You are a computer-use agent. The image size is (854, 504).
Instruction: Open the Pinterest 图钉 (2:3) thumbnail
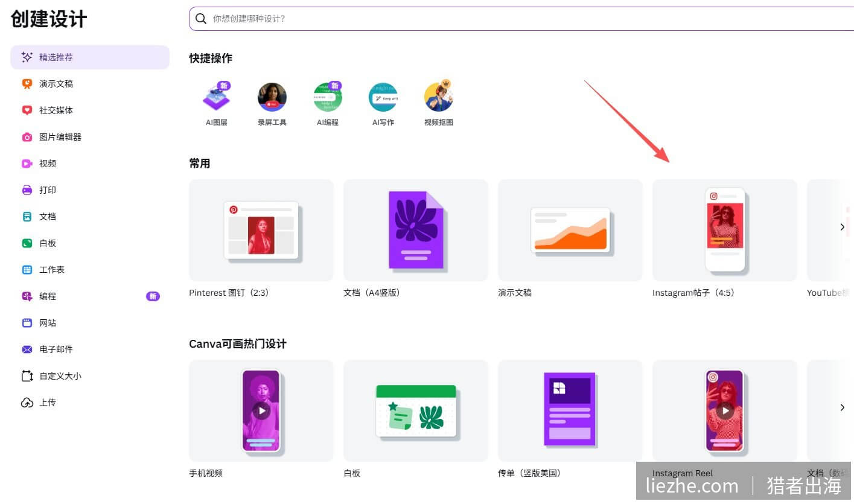click(x=261, y=230)
